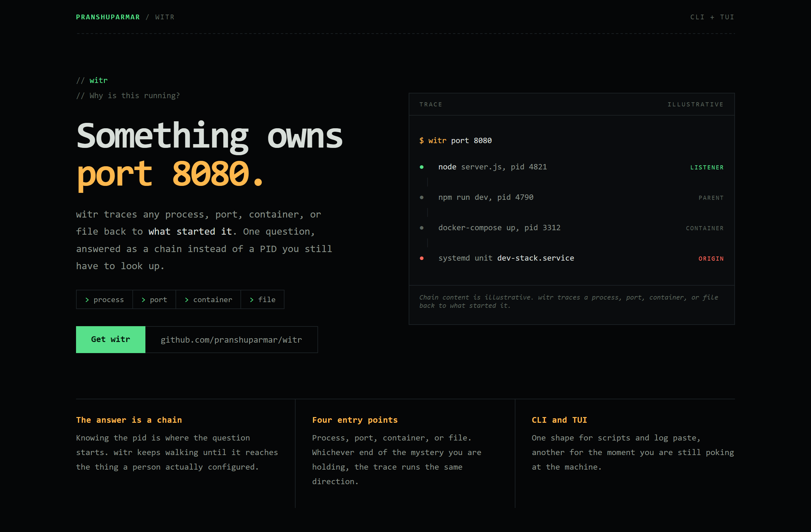Click the chevron icon before process

(x=87, y=300)
